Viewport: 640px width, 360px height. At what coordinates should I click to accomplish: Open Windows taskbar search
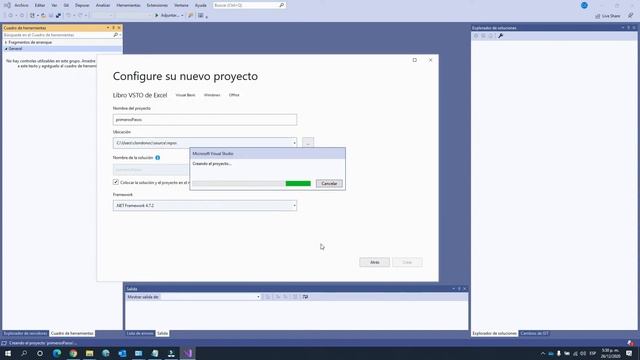[x=24, y=353]
